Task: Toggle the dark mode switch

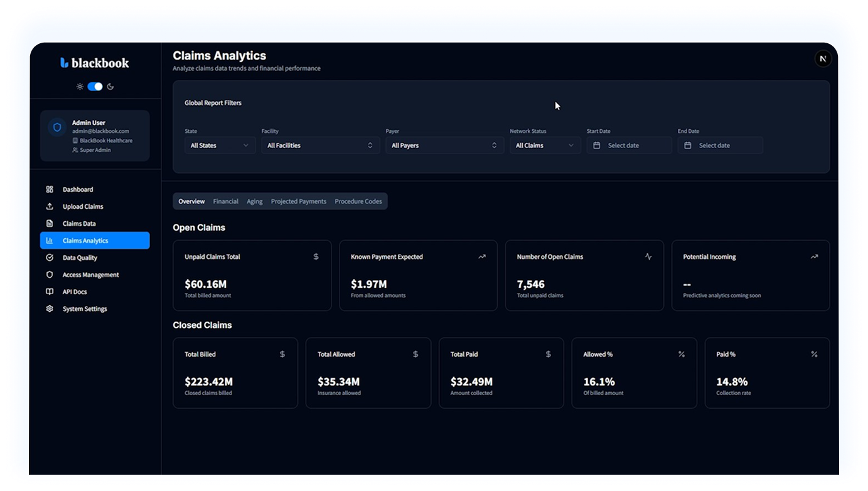Action: 95,86
